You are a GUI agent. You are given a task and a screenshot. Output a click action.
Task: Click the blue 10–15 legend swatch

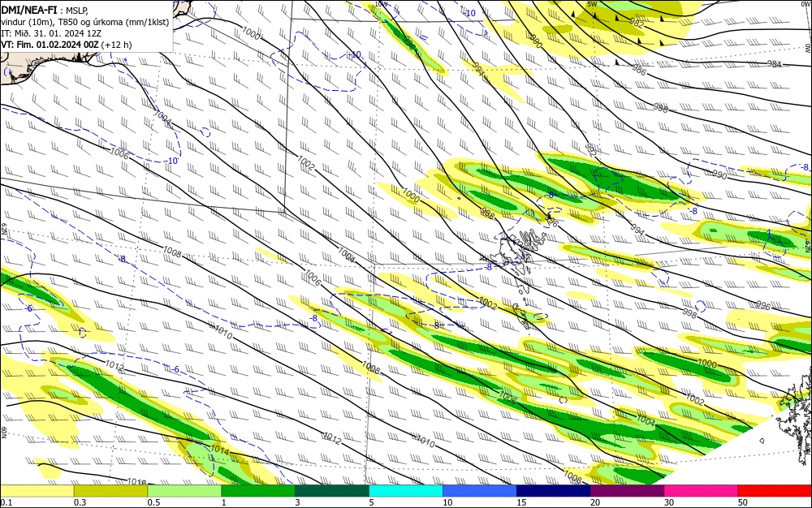click(x=480, y=491)
